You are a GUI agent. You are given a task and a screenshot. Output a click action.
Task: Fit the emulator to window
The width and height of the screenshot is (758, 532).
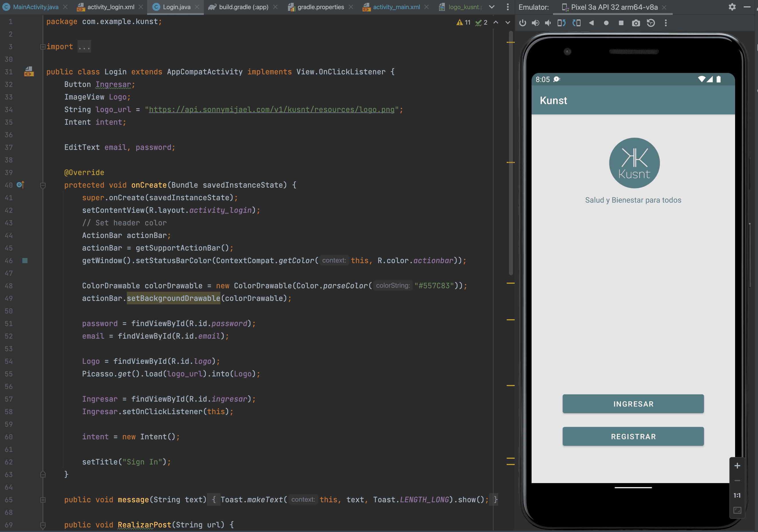737,510
